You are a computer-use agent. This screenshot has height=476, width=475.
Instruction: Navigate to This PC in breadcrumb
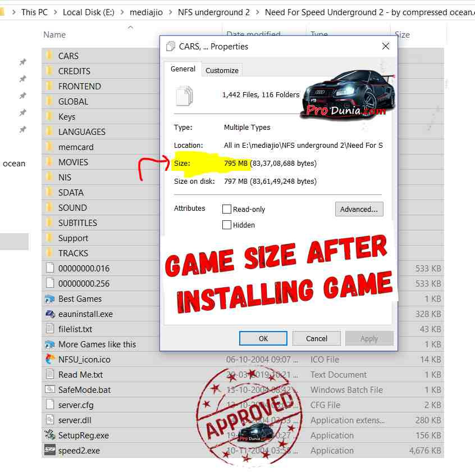[x=34, y=12]
